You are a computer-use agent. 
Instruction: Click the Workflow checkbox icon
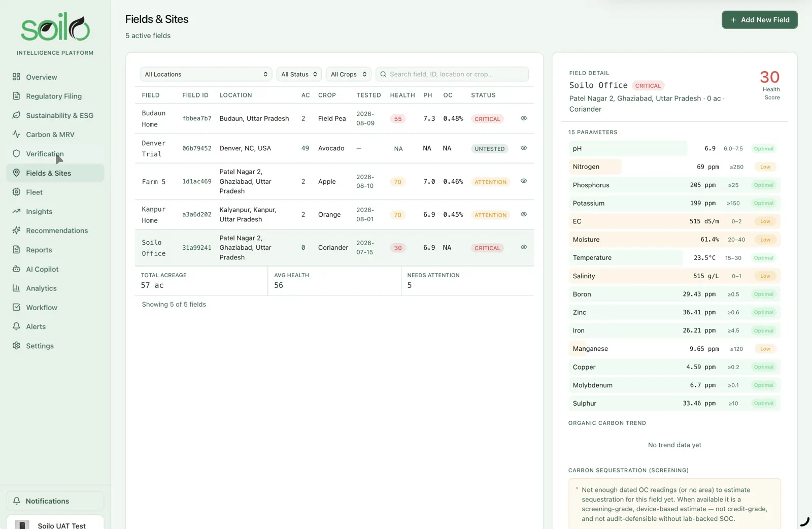tap(16, 307)
